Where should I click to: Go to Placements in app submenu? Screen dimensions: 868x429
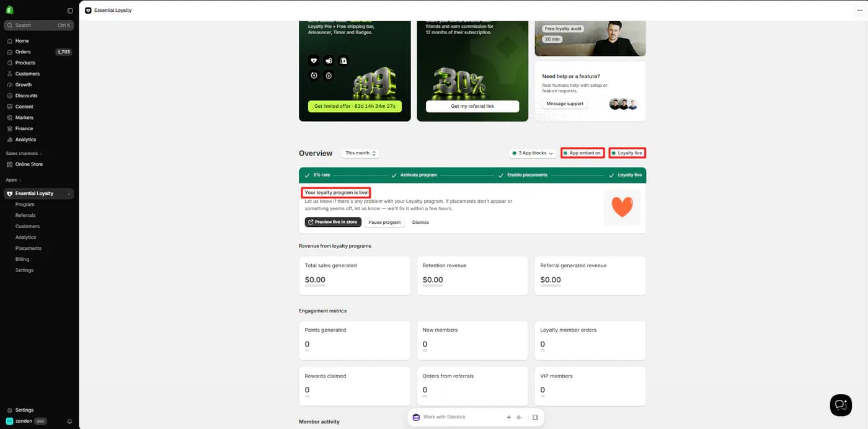tap(29, 248)
